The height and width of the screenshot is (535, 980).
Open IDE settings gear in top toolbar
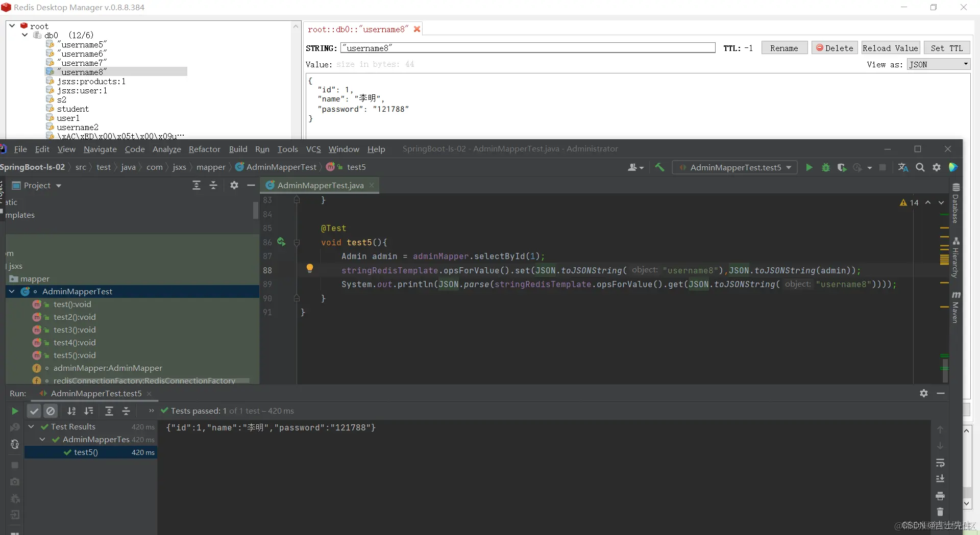click(937, 167)
